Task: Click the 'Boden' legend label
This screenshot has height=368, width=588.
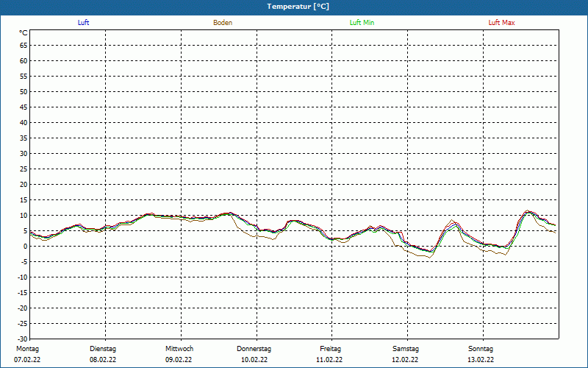Action: point(223,23)
